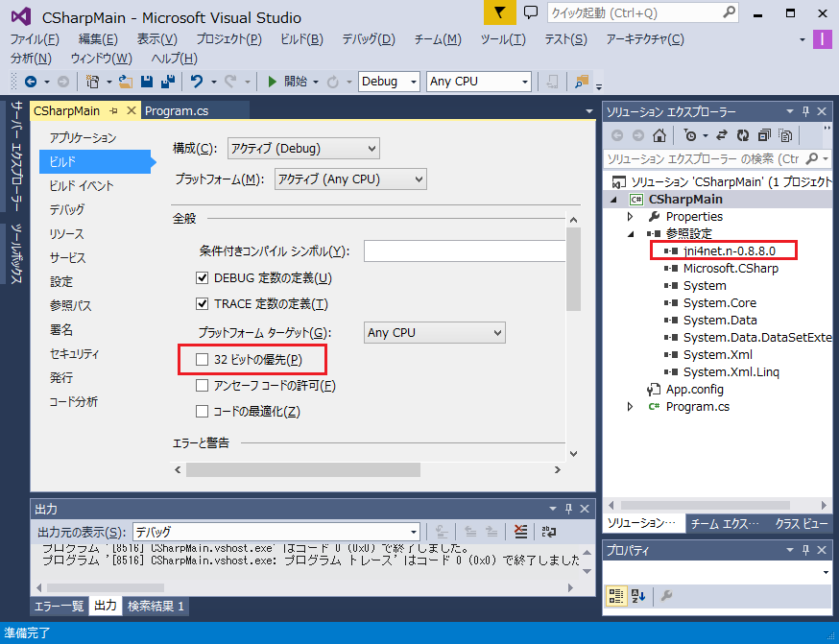This screenshot has width=839, height=644.
Task: Open the 構成 アクティブ (Debug) dropdown
Action: (x=303, y=149)
